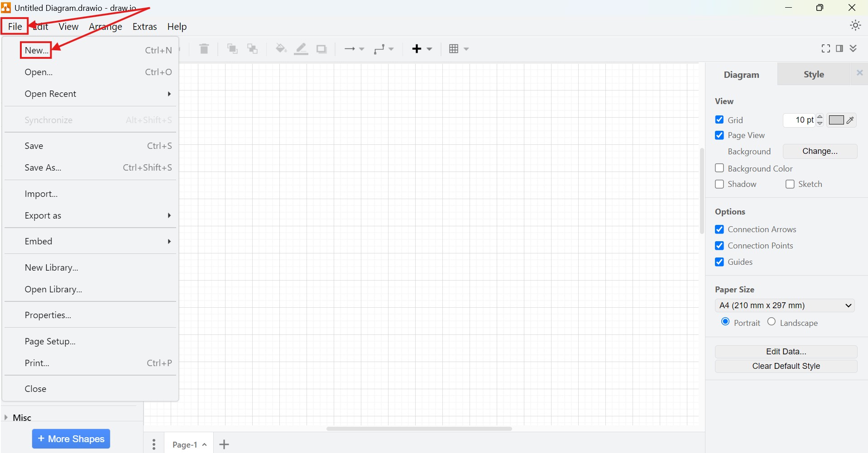Choose Open Library... menu entry

[90, 289]
